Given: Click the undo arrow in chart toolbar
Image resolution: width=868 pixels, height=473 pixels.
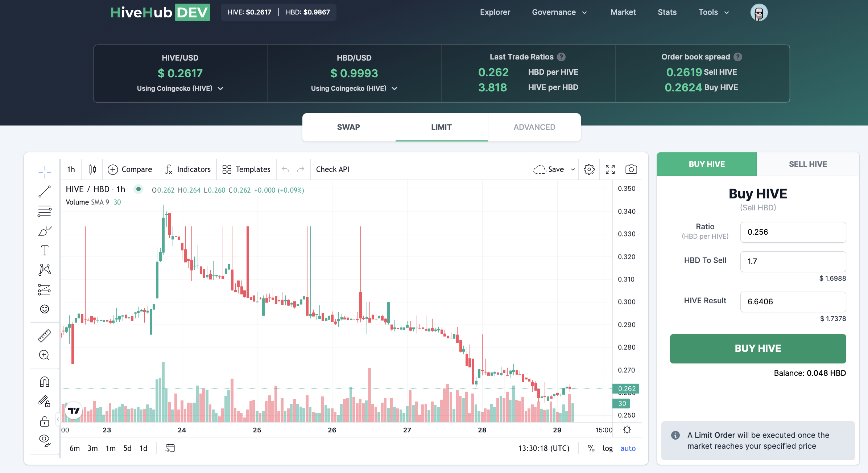Looking at the screenshot, I should coord(285,169).
